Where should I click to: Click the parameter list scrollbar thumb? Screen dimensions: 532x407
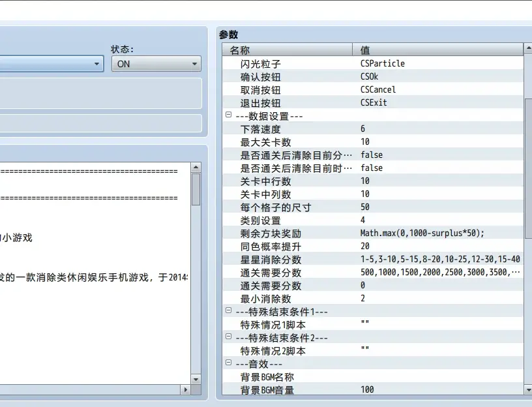tap(528, 168)
